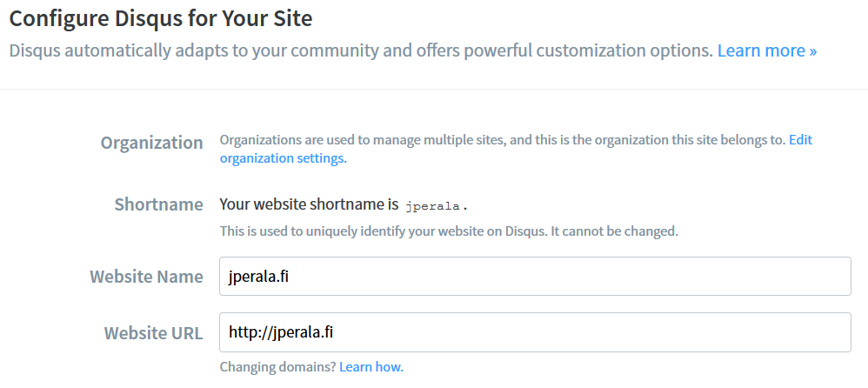Open the Learn more link in header
Viewport: 868px width, 388px height.
point(767,51)
